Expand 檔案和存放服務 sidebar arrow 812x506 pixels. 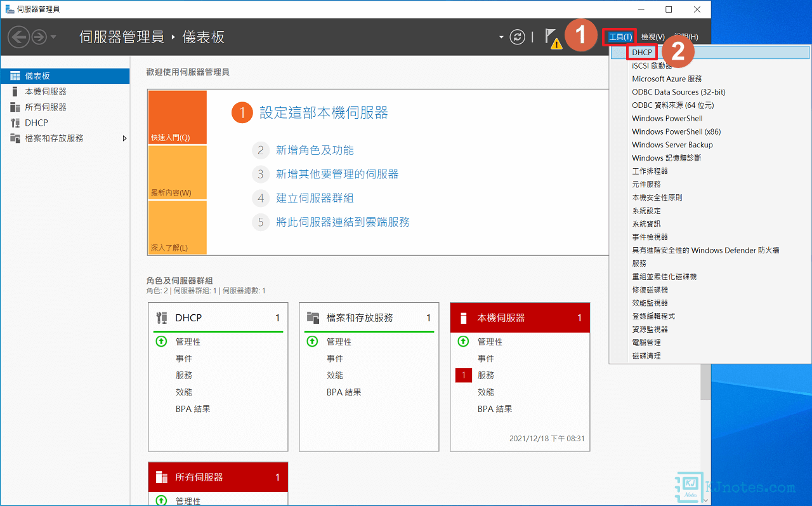[x=124, y=138]
